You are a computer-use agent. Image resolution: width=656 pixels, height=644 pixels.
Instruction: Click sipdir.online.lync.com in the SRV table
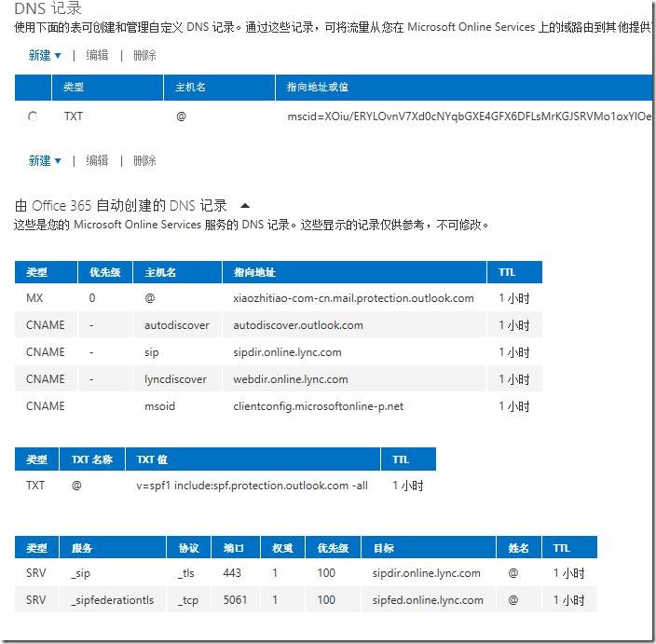tap(427, 573)
